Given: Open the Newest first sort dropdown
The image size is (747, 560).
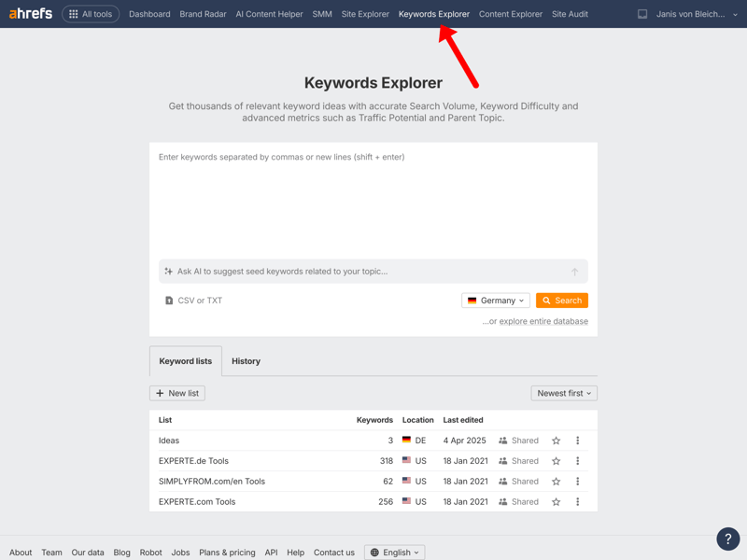Looking at the screenshot, I should pyautogui.click(x=564, y=393).
